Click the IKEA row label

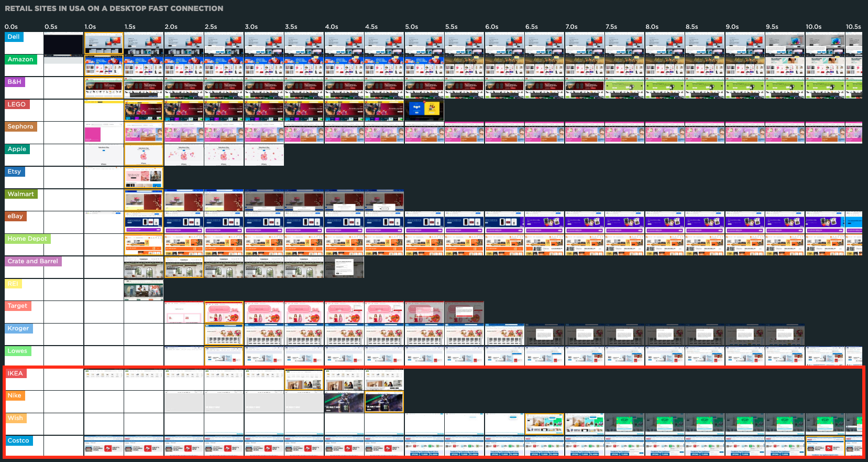click(15, 373)
